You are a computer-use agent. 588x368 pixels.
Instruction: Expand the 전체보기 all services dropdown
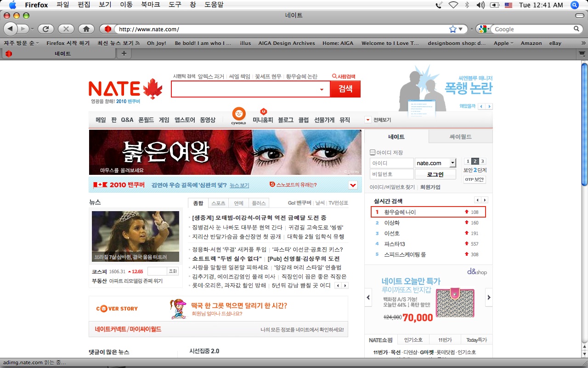tap(367, 120)
